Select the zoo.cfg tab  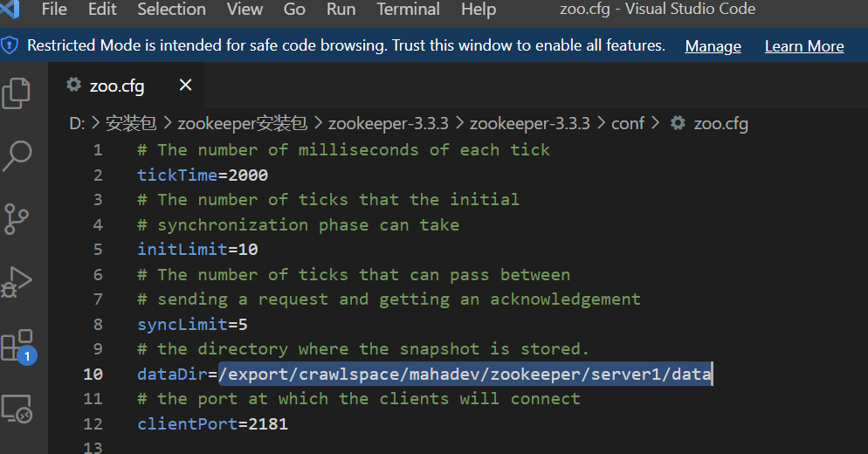point(127,86)
